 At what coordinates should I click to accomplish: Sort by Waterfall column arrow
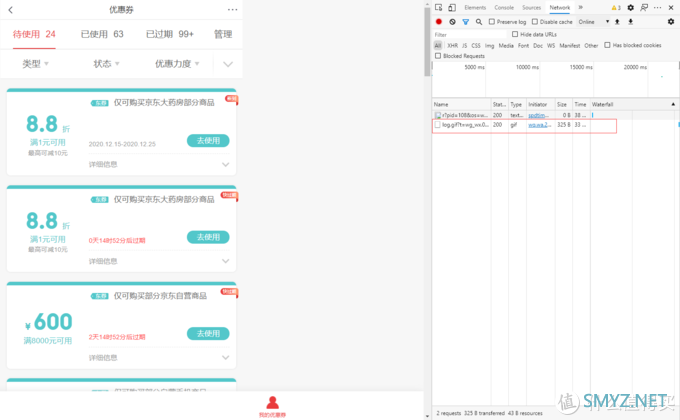pos(673,104)
